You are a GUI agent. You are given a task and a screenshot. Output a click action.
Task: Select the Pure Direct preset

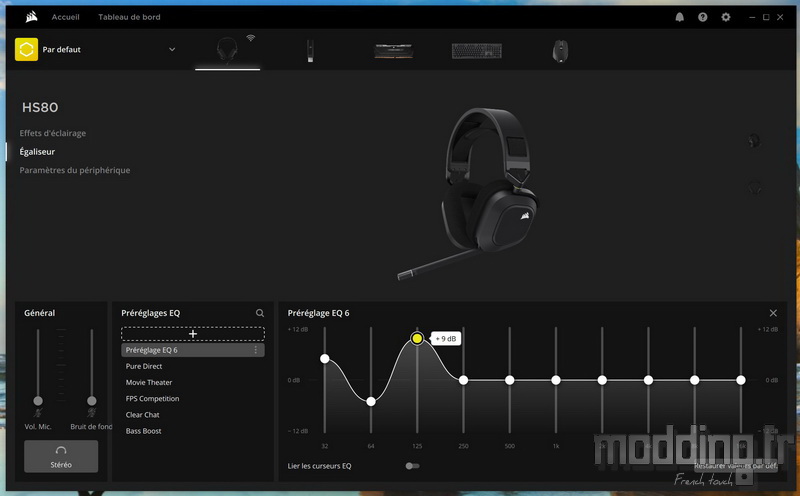click(144, 366)
